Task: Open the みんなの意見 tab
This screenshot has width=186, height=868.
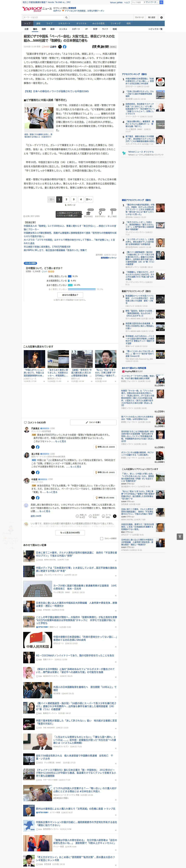Action: click(x=98, y=24)
